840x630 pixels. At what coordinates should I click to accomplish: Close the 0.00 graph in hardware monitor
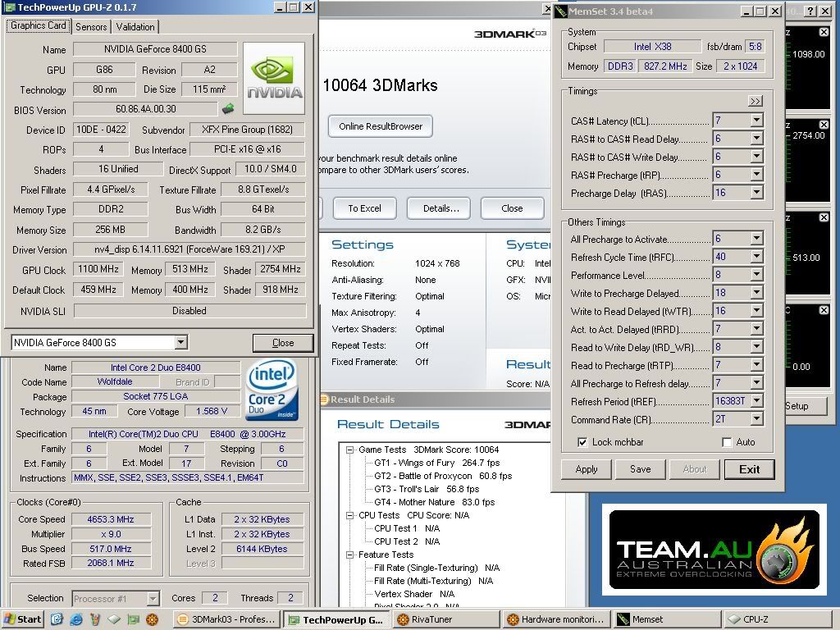(x=824, y=309)
